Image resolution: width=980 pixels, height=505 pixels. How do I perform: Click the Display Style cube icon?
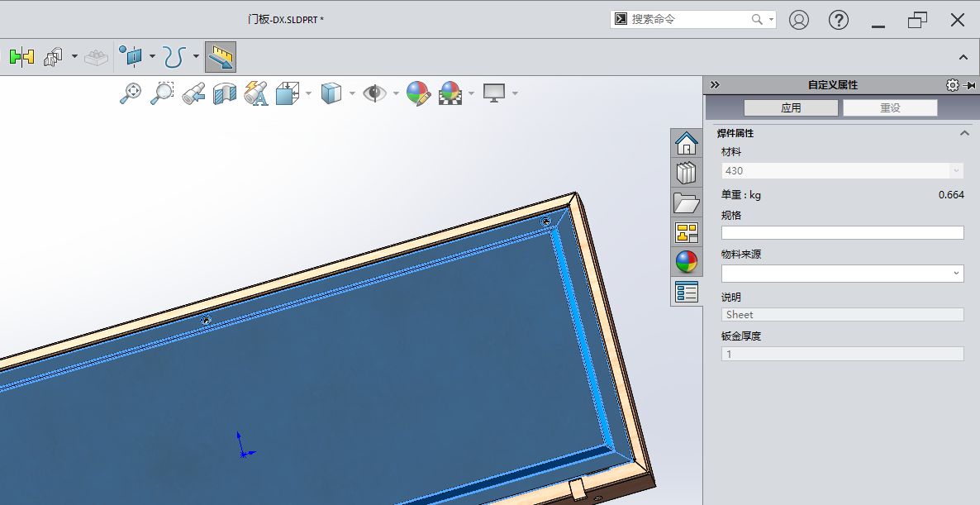tap(332, 93)
